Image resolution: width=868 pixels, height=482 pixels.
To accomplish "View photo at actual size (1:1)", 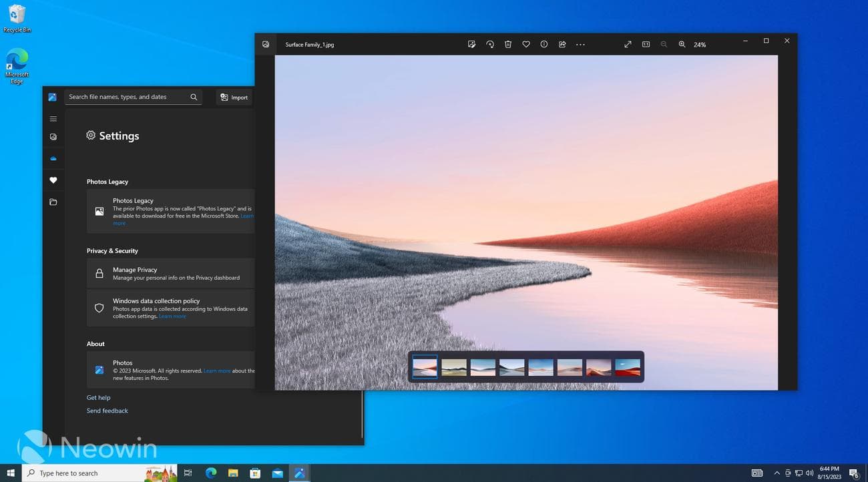I will [x=646, y=44].
